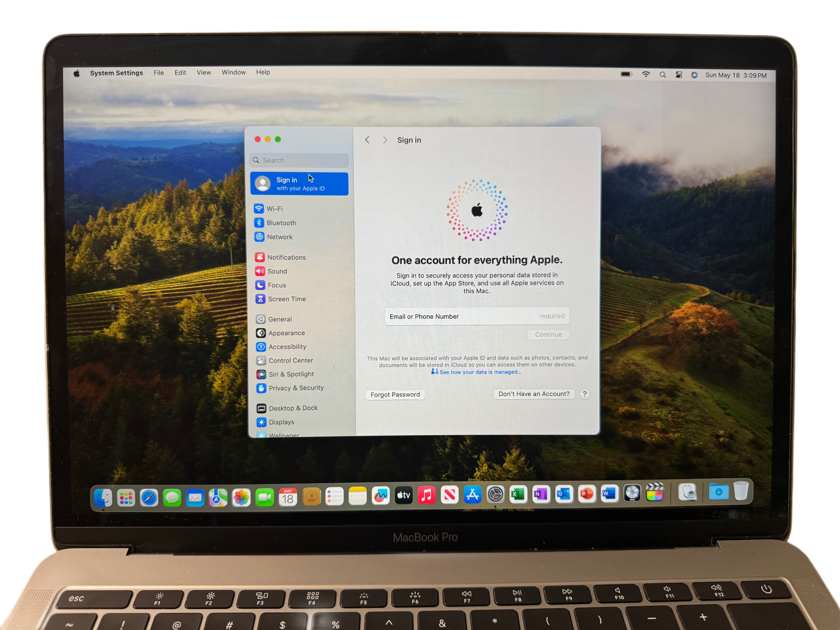Open Maps from the Dock
The width and height of the screenshot is (840, 630).
tap(218, 498)
